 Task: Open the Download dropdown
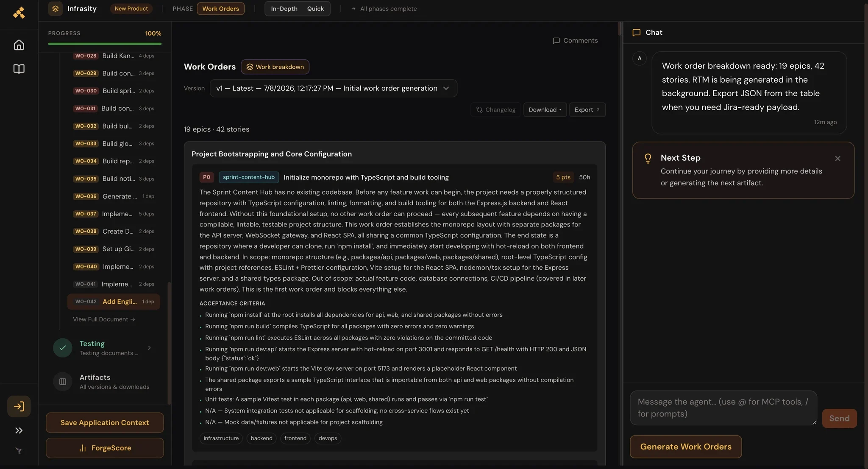pos(545,110)
